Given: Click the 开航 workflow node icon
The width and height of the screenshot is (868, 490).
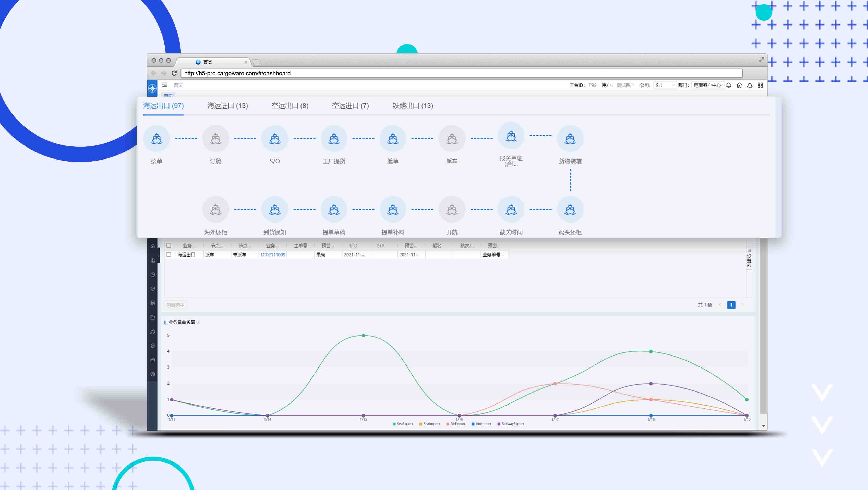Looking at the screenshot, I should click(x=452, y=210).
